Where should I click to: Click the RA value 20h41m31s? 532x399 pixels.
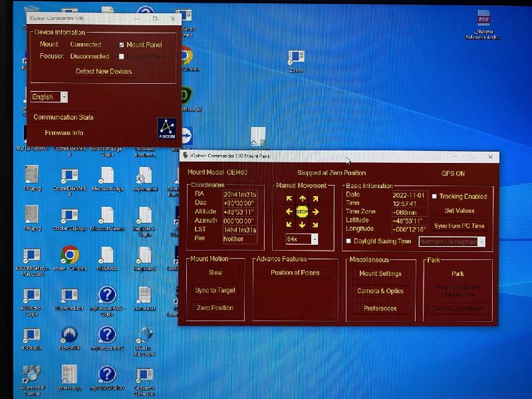tap(239, 194)
